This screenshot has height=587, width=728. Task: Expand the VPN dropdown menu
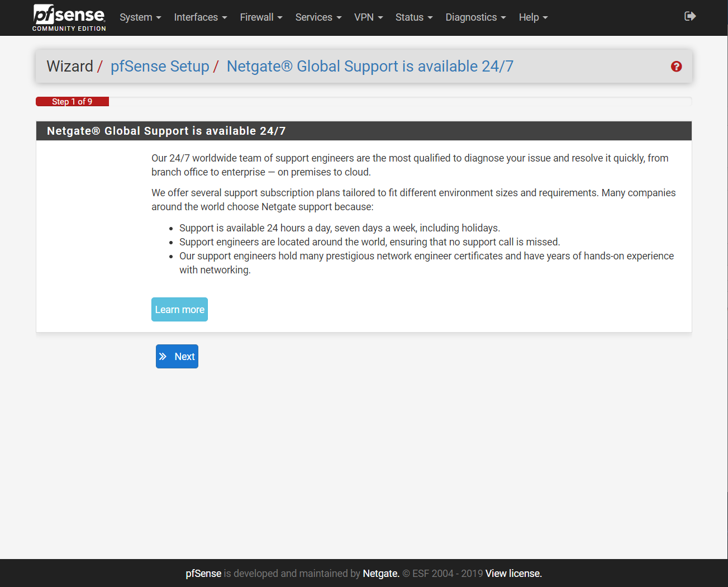click(369, 17)
